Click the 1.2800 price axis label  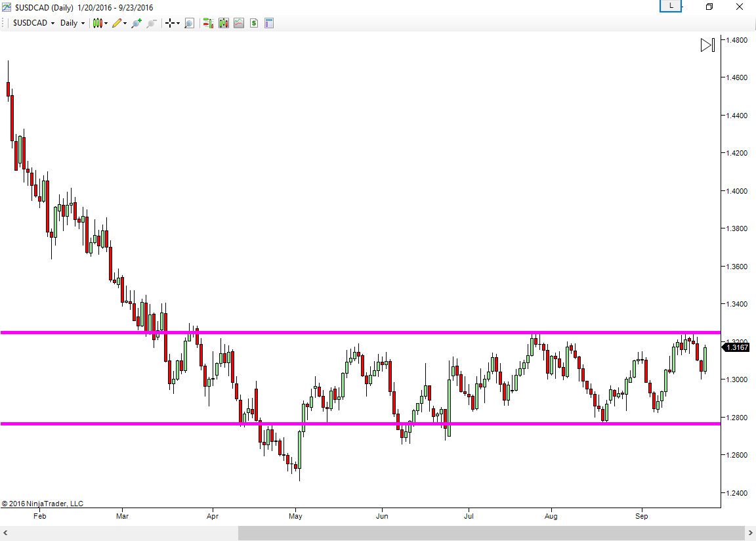(737, 418)
